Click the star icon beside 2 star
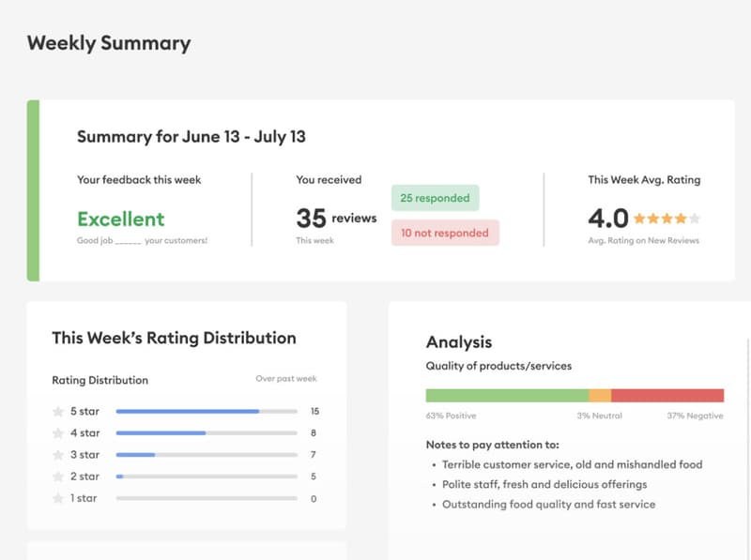The image size is (751, 560). (x=58, y=477)
